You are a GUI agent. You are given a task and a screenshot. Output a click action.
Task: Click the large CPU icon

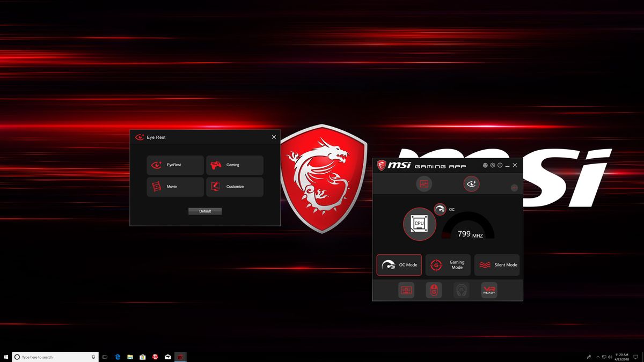coord(419,224)
